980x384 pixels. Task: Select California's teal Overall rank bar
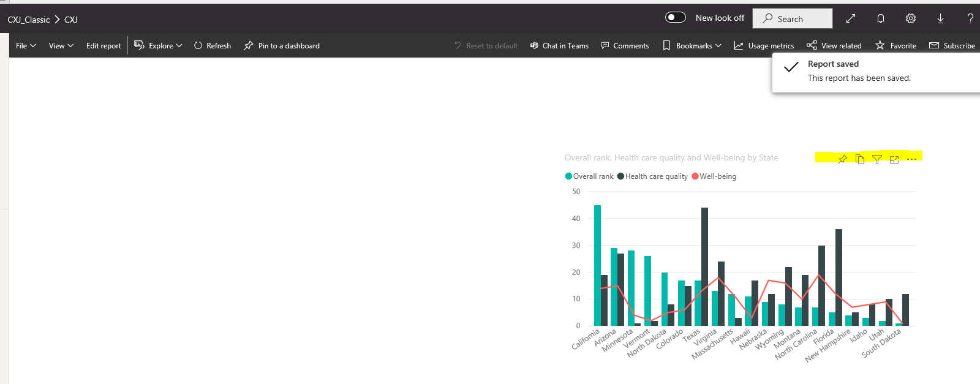[x=597, y=265]
